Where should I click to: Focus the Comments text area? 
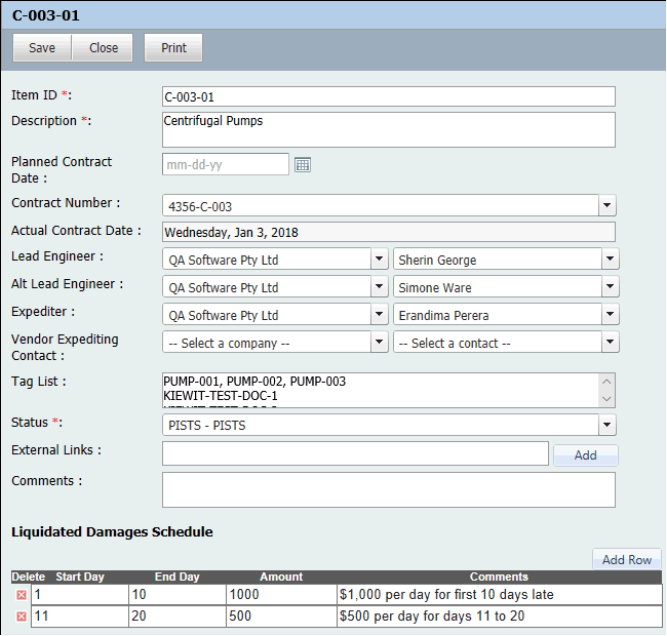388,489
